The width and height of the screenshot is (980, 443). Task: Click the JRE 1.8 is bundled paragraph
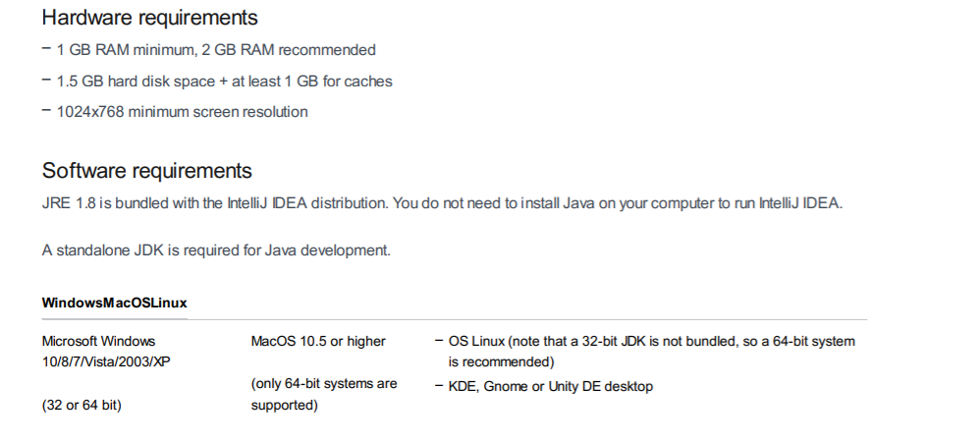pyautogui.click(x=442, y=203)
